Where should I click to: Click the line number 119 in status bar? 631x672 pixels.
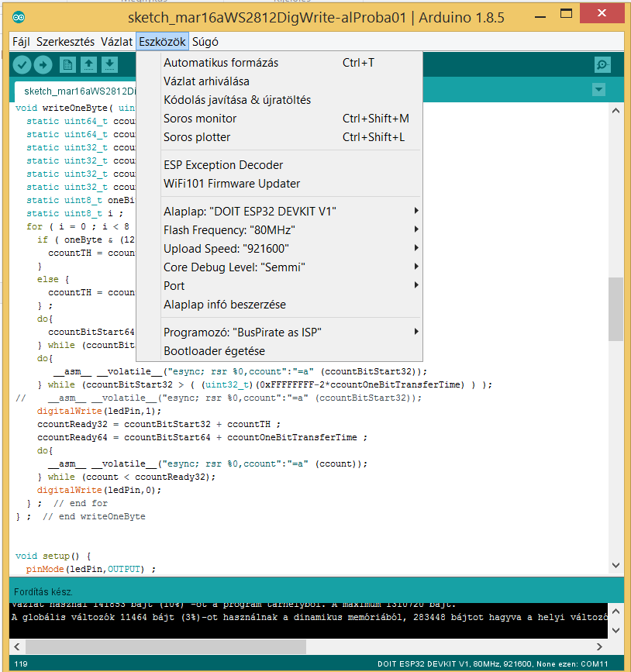(x=21, y=663)
